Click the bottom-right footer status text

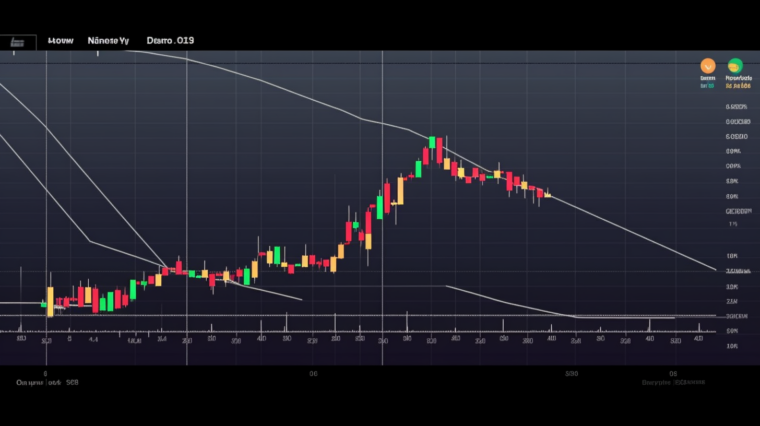click(673, 382)
